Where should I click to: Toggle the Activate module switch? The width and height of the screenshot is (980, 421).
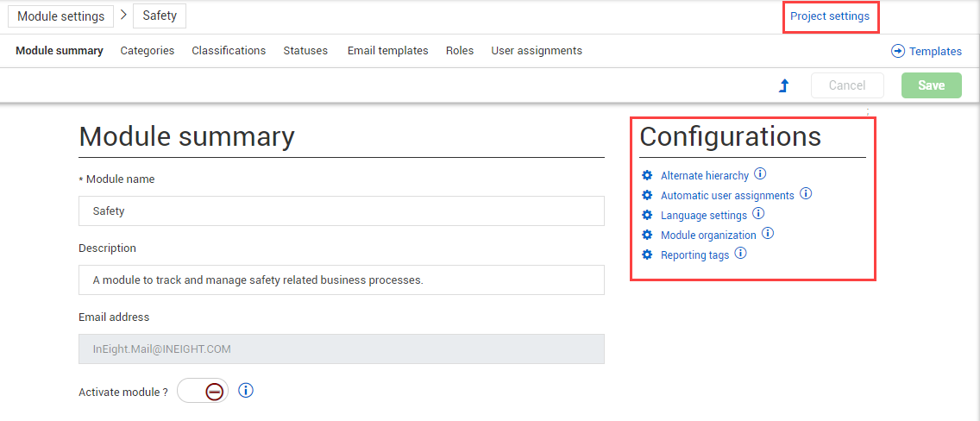(x=203, y=391)
